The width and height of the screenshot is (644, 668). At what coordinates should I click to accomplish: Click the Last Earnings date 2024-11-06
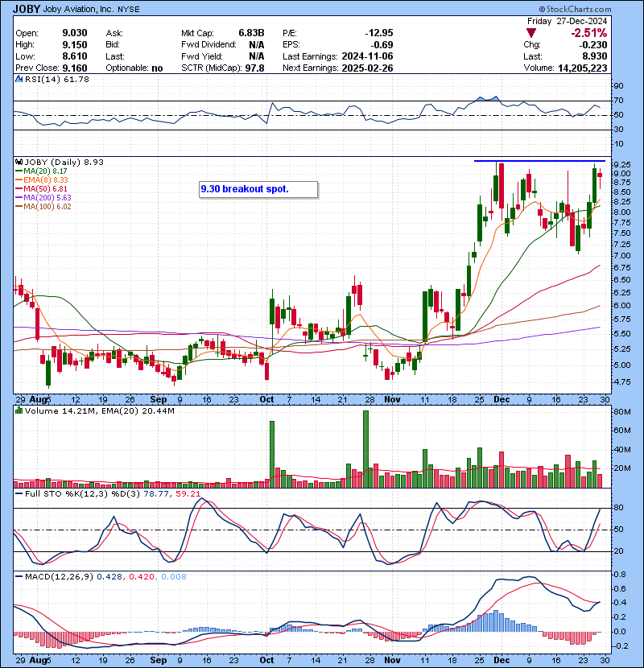[x=367, y=56]
